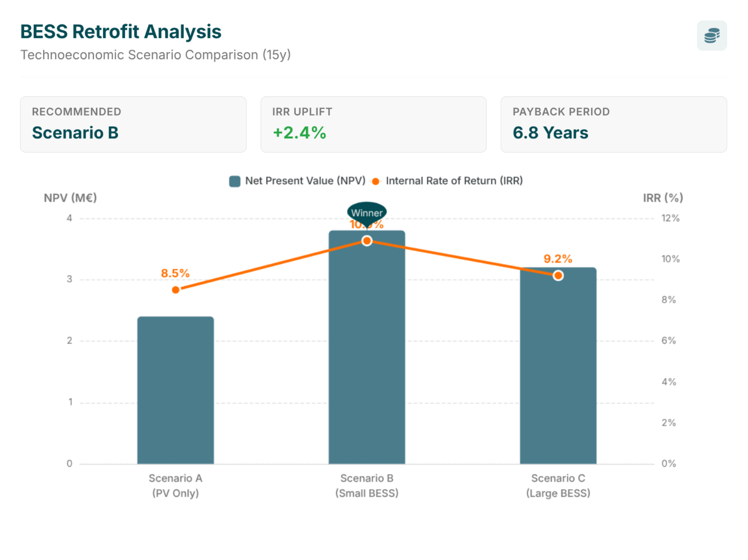The width and height of the screenshot is (748, 560).
Task: Click the Payback Period card
Action: pyautogui.click(x=613, y=124)
